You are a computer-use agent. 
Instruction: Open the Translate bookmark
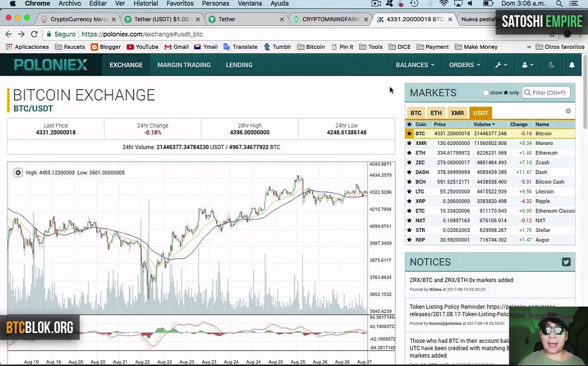(240, 47)
